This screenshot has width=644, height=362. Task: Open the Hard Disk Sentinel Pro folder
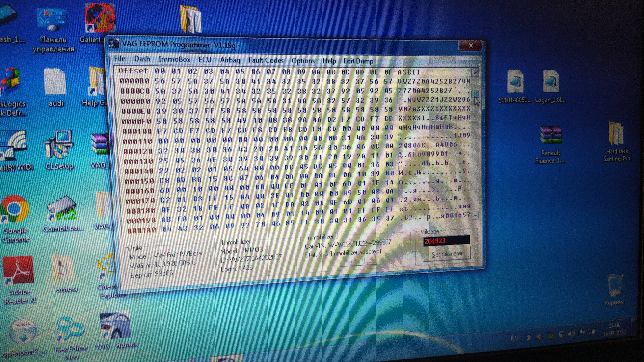coord(616,134)
